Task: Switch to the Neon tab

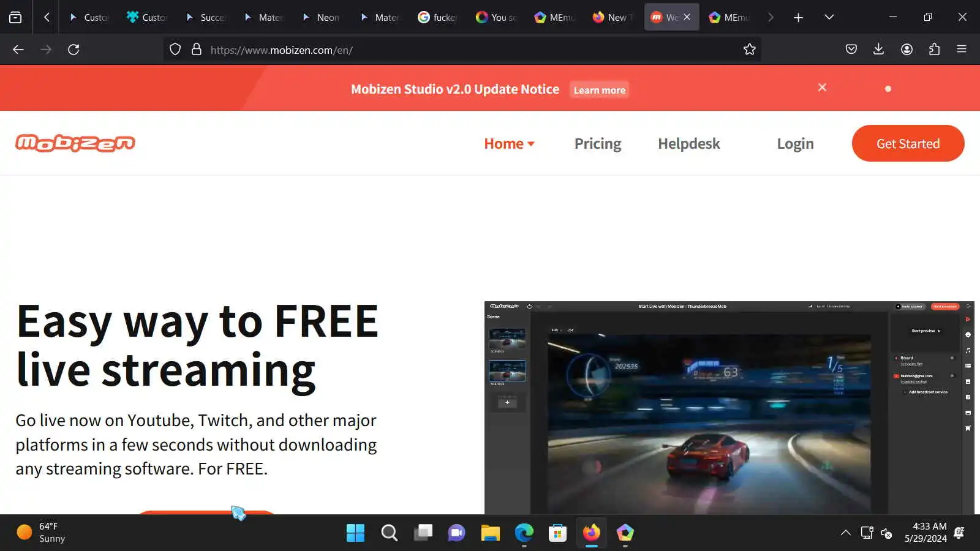Action: pyautogui.click(x=322, y=17)
